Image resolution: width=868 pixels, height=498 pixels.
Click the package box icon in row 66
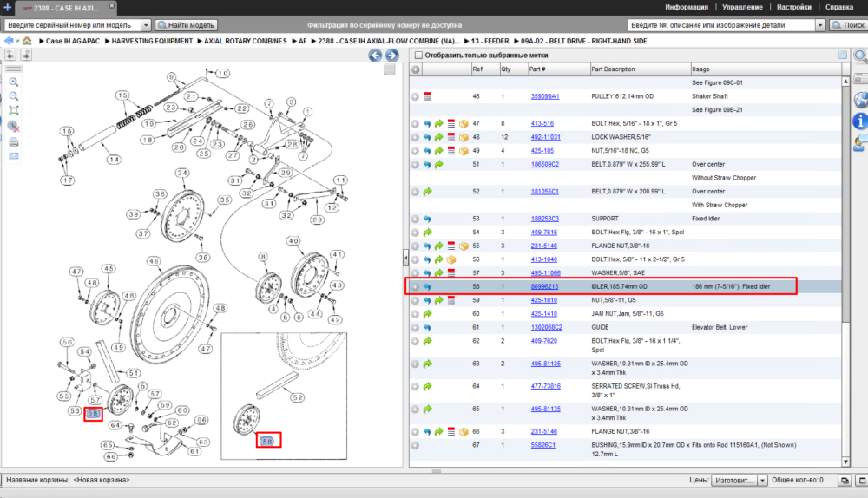click(x=464, y=431)
